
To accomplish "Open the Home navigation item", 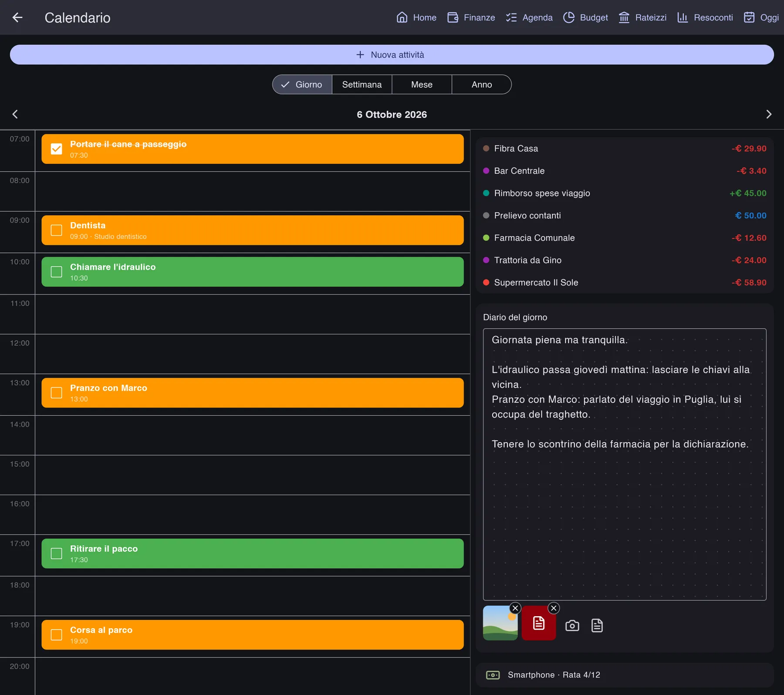I will coord(416,17).
